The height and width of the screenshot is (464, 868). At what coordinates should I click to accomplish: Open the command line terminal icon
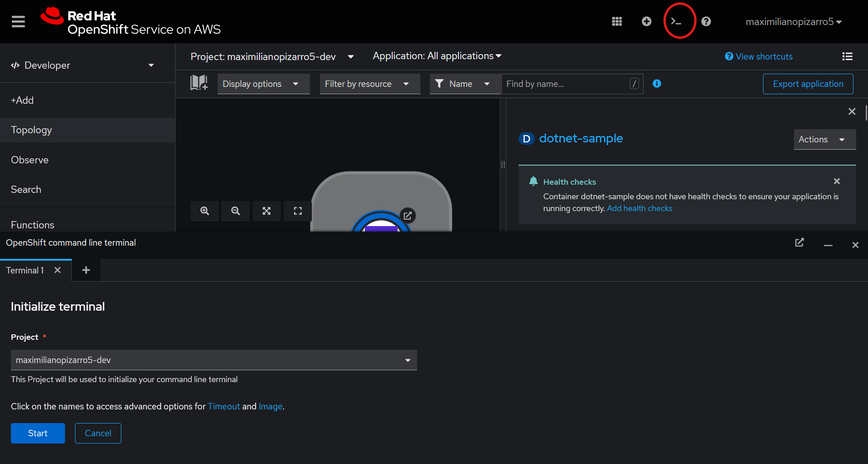point(676,21)
